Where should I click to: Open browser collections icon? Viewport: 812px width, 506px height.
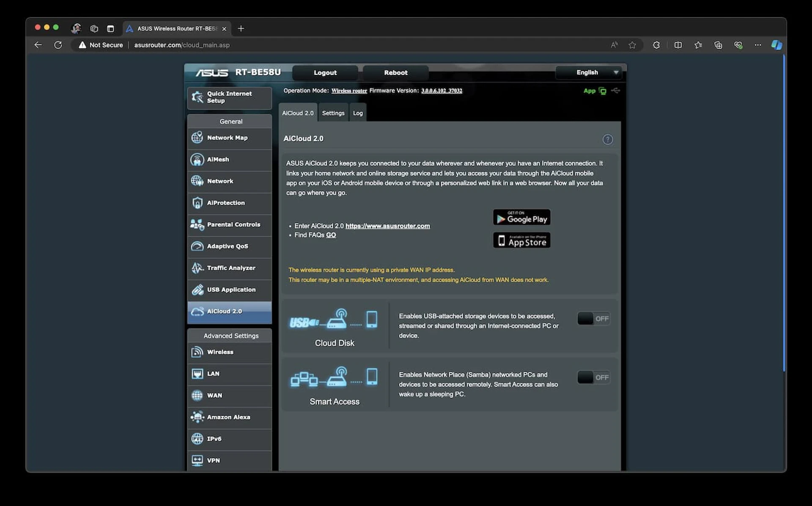tap(718, 45)
